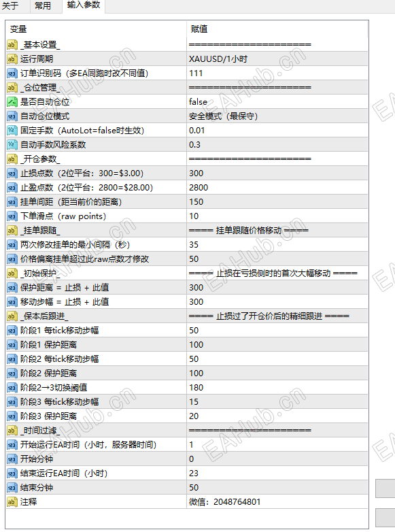Edit the 阶段2→3切换阈值 value 180
Viewport: 395px width, 532px height.
click(x=277, y=388)
